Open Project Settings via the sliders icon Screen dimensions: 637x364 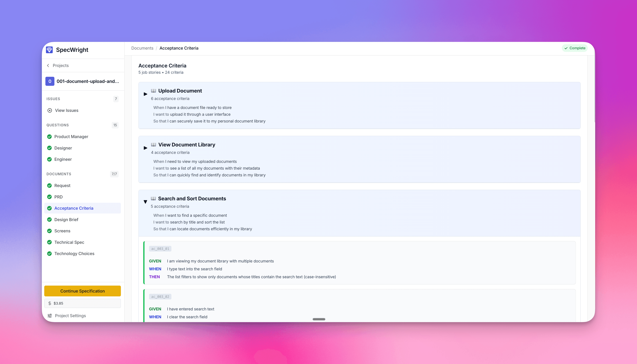(49, 316)
